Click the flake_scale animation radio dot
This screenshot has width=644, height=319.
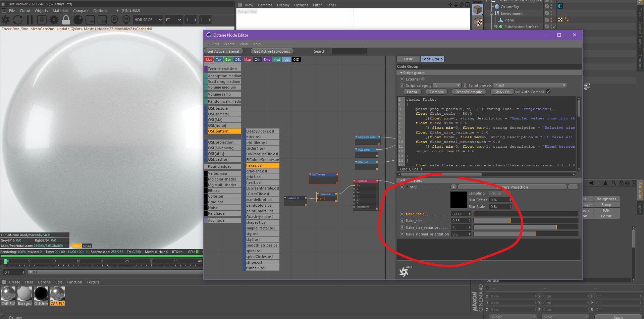[x=402, y=214]
